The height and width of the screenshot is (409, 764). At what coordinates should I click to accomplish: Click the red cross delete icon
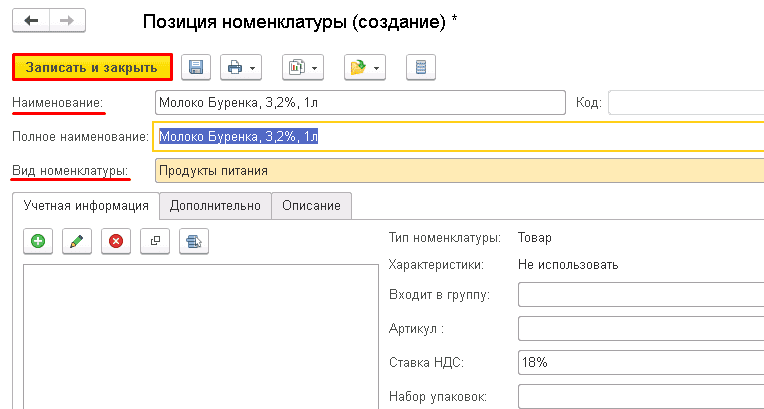[115, 241]
